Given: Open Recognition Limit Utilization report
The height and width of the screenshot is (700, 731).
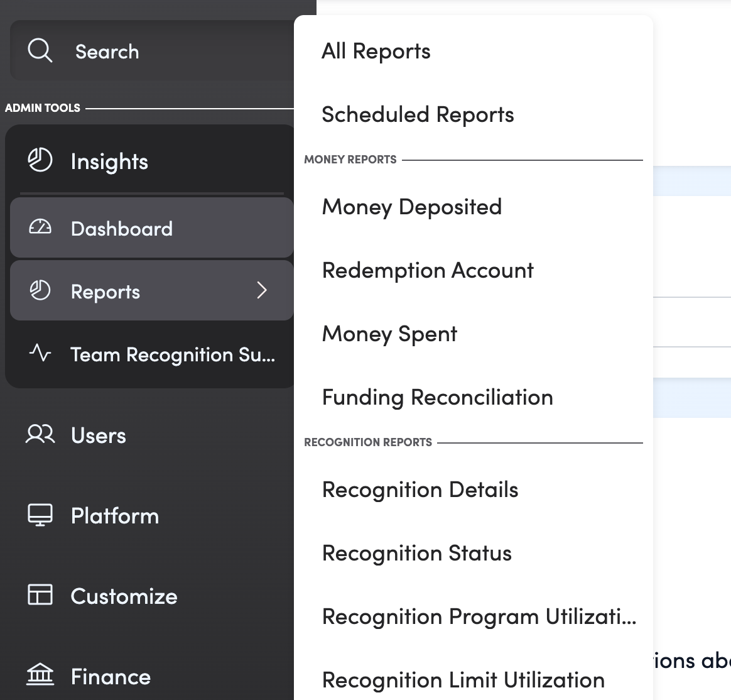Looking at the screenshot, I should click(x=463, y=680).
